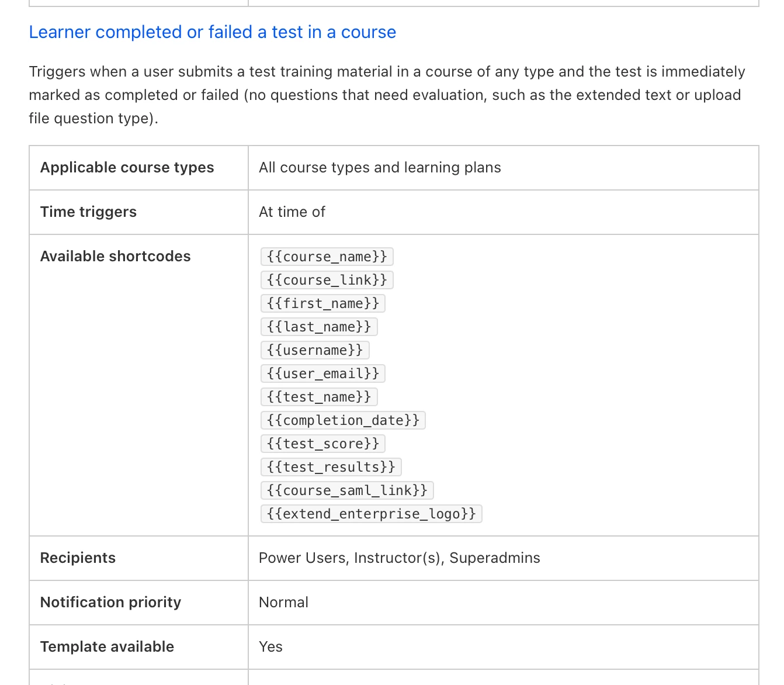Select the {{user_email}} shortcode
Viewport: 784px width, 685px height.
(322, 373)
